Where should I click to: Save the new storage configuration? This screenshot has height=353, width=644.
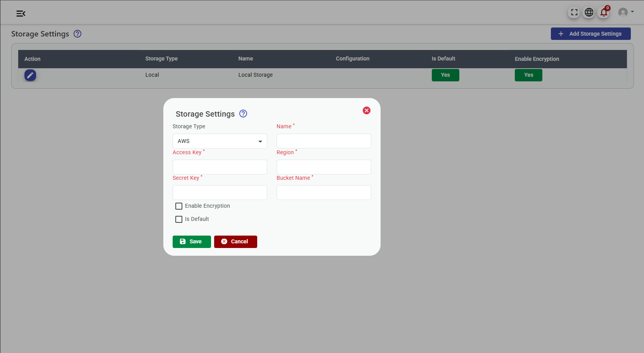192,241
